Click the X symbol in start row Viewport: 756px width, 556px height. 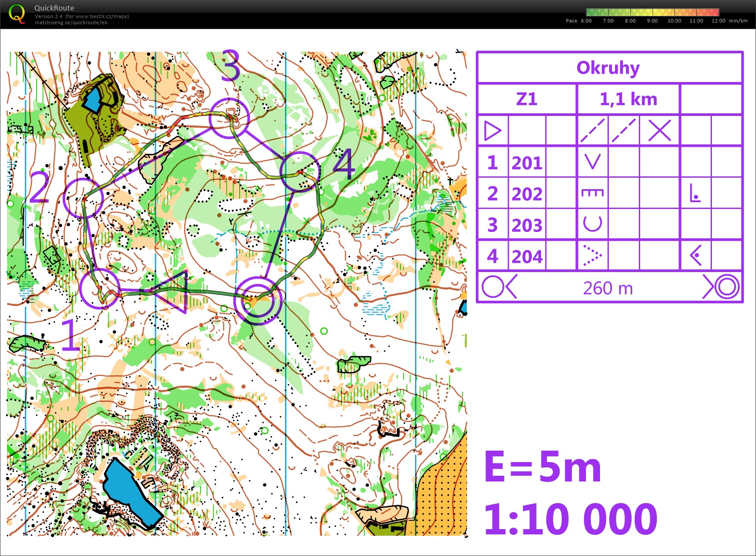pos(659,131)
